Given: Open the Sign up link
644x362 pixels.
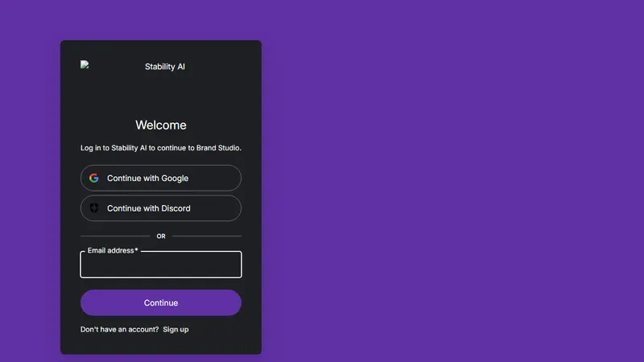Looking at the screenshot, I should [x=175, y=330].
